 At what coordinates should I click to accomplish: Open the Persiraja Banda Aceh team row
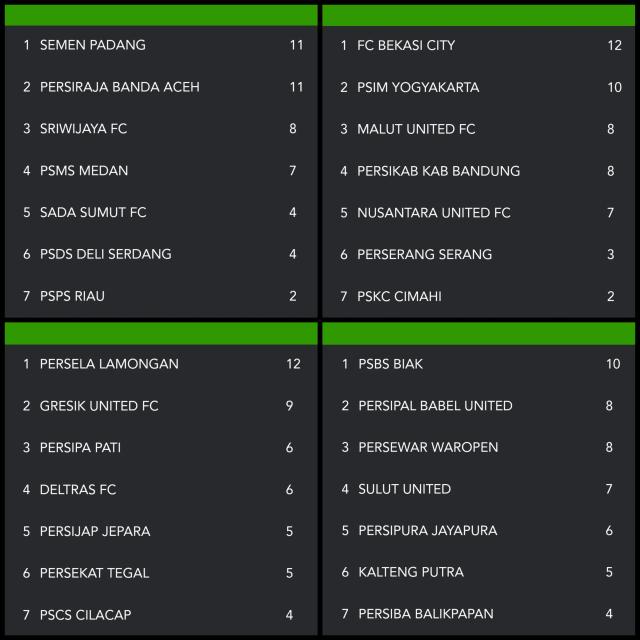pyautogui.click(x=119, y=87)
